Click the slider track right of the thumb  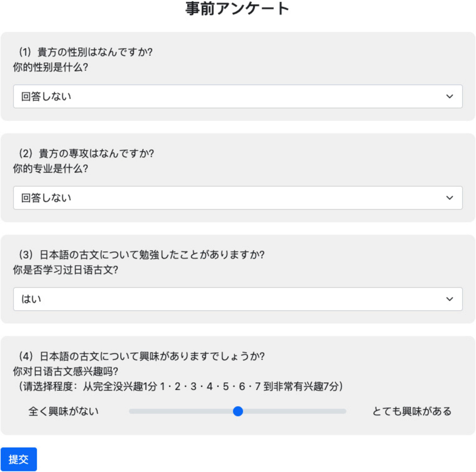click(295, 411)
